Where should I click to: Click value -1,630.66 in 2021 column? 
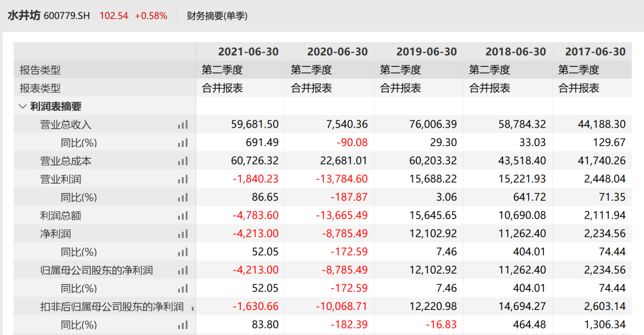[x=255, y=306]
